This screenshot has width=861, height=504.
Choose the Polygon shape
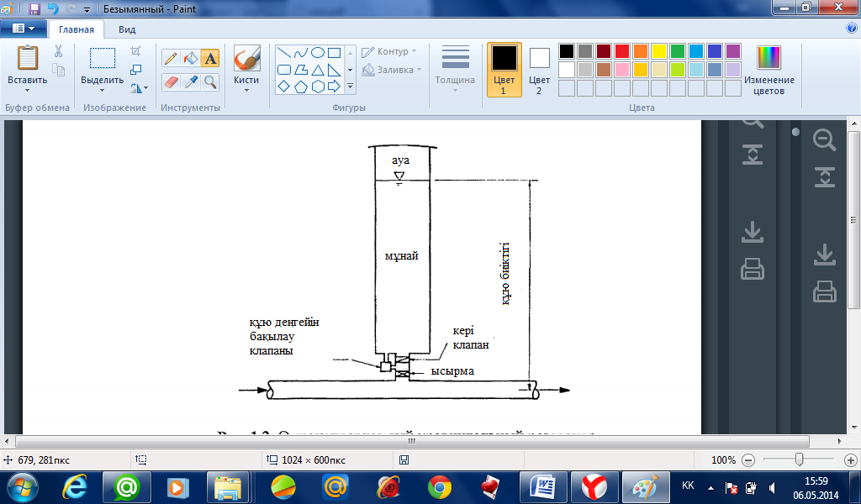(x=301, y=70)
